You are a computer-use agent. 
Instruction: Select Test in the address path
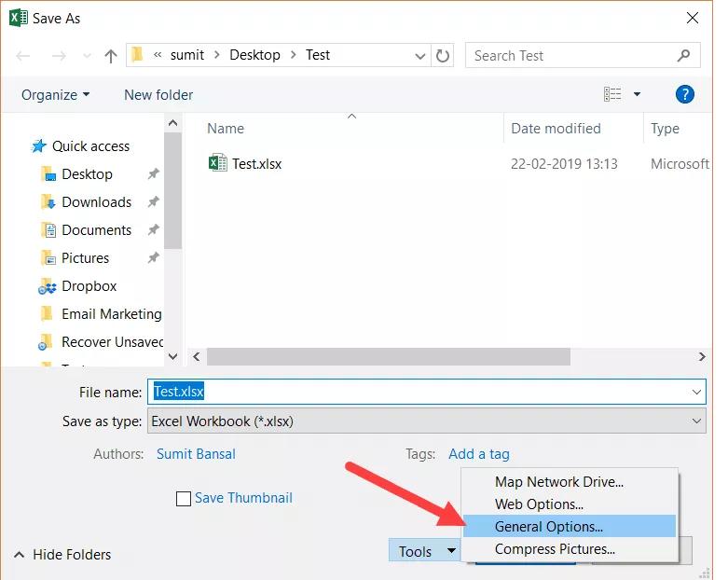pyautogui.click(x=318, y=55)
